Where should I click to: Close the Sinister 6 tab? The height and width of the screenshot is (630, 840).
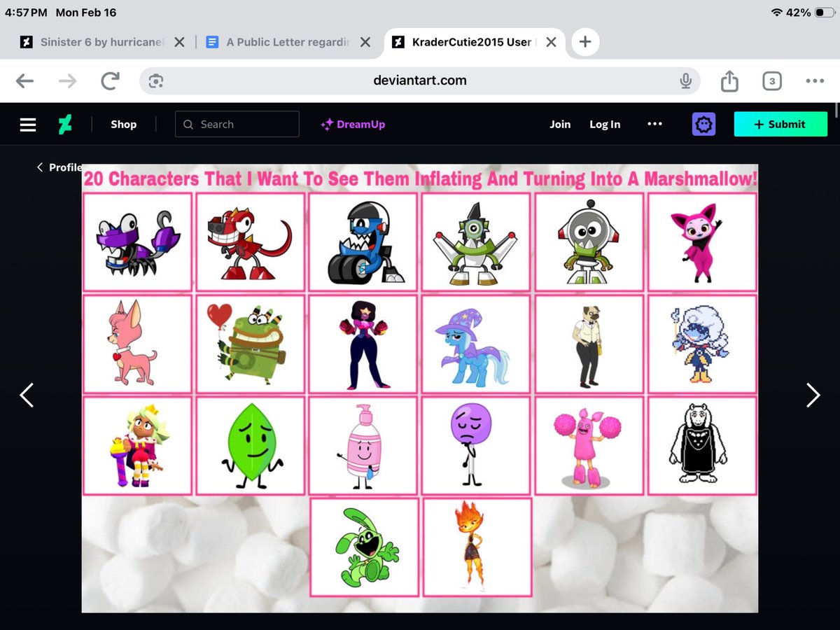click(179, 42)
